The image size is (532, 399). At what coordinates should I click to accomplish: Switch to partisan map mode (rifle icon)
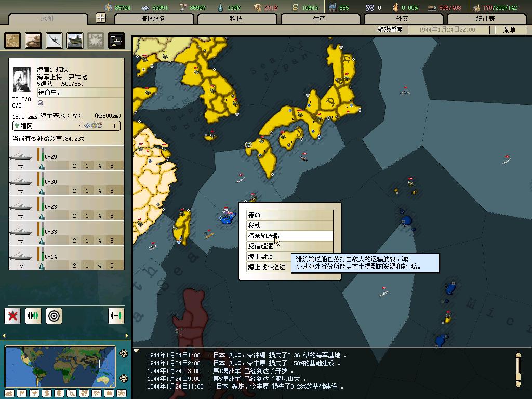pyautogui.click(x=72, y=393)
